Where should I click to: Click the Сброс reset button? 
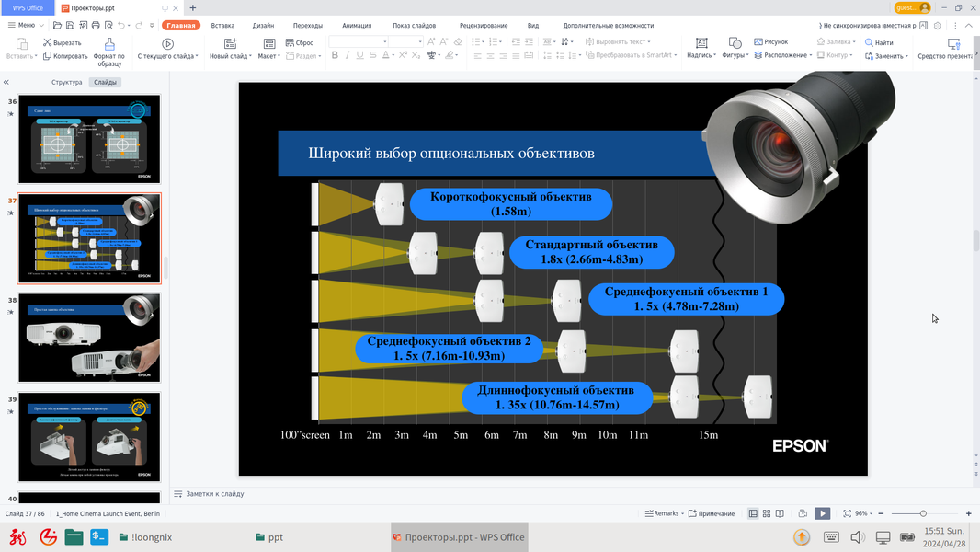[300, 42]
